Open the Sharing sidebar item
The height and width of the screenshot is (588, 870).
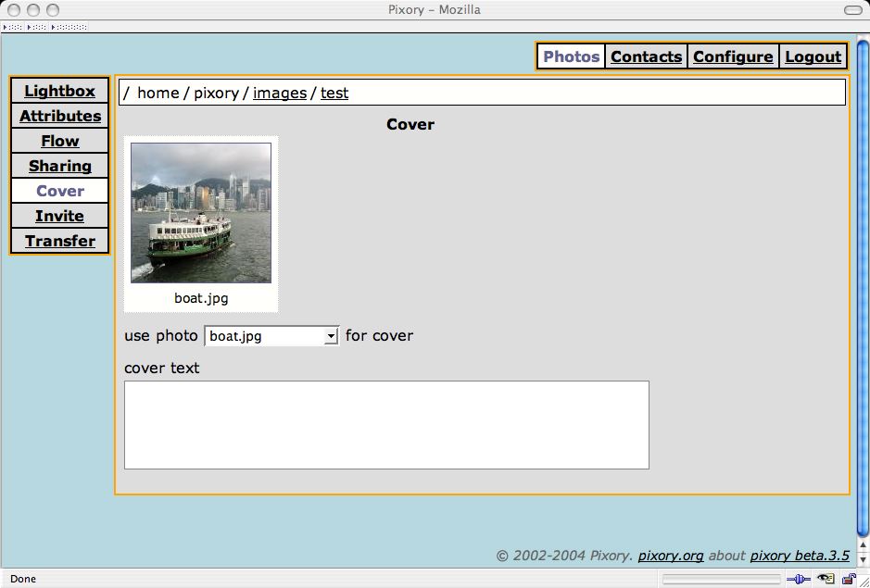[x=59, y=166]
